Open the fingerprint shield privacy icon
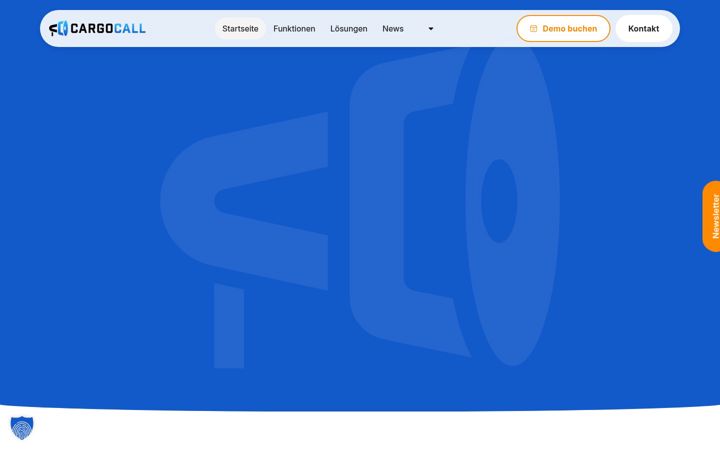This screenshot has height=450, width=720. pyautogui.click(x=22, y=428)
